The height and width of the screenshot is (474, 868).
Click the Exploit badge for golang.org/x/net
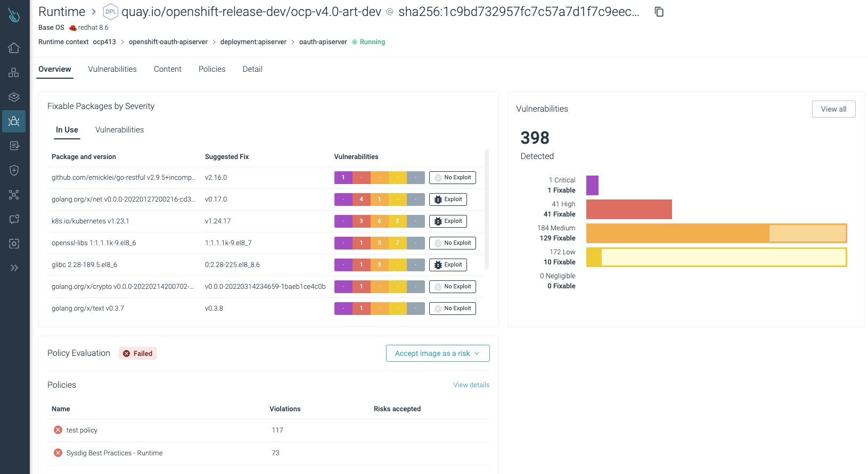click(x=448, y=199)
